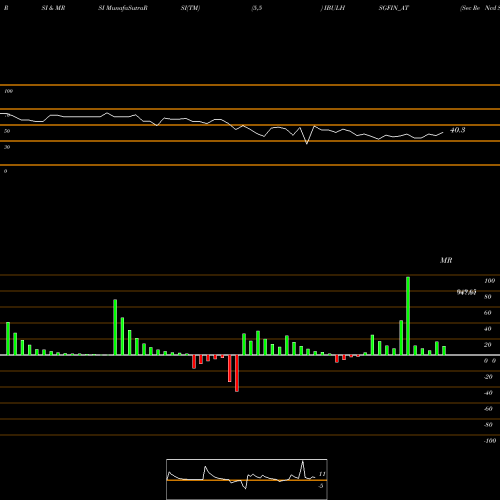Click the MR axis label -100
The height and width of the screenshot is (500, 500).
[x=490, y=441]
